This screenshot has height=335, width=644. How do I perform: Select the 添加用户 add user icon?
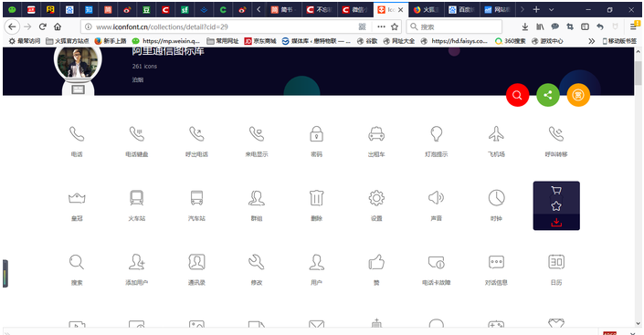(137, 262)
